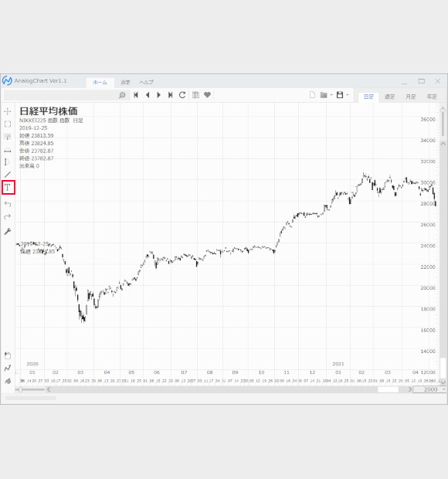Screen dimensions: 448x479
Task: Open the wrench settings tool
Action: click(8, 231)
